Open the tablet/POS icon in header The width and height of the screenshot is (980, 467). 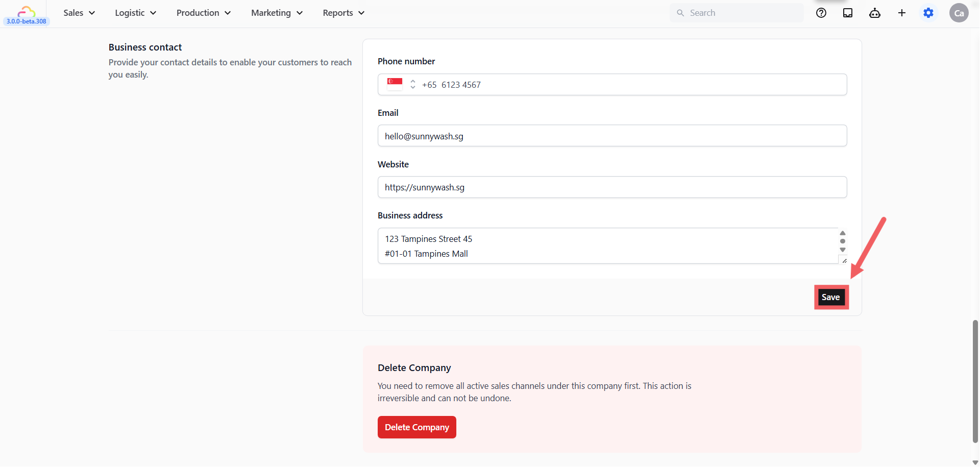pos(848,13)
